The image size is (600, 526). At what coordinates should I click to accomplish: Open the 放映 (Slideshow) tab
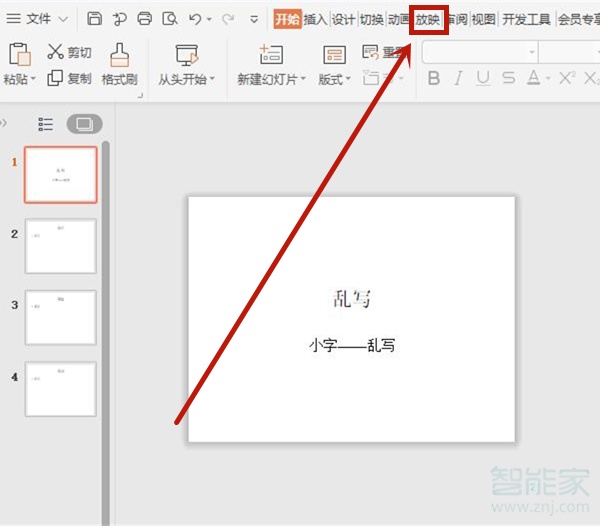click(x=428, y=19)
